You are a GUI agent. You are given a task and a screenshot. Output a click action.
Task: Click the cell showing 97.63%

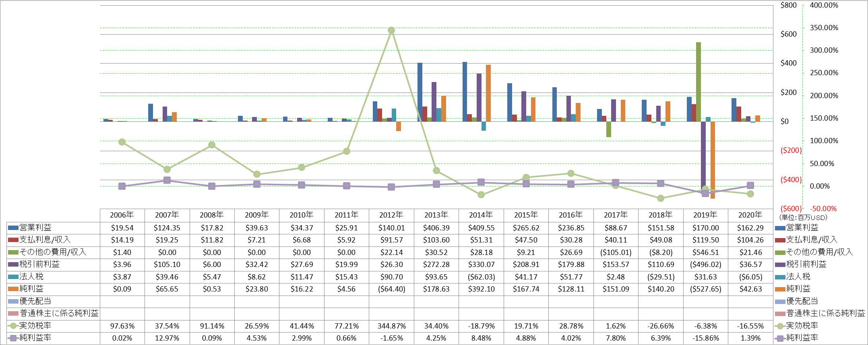pos(122,326)
